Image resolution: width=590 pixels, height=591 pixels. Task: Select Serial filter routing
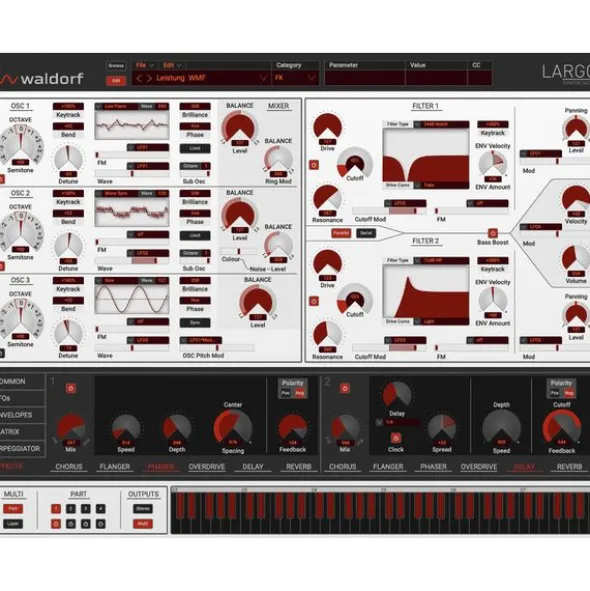point(366,233)
